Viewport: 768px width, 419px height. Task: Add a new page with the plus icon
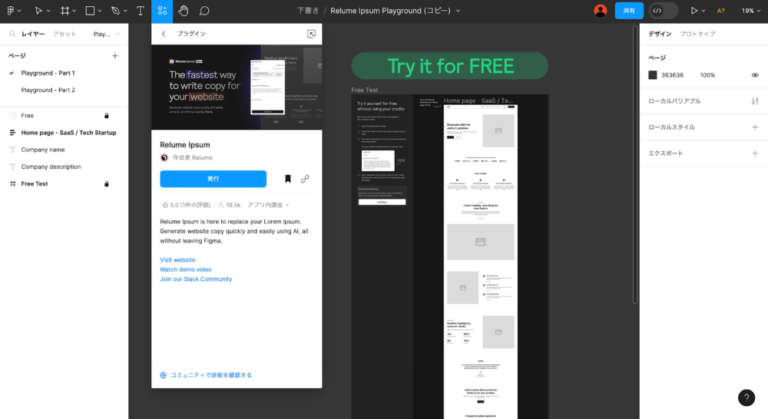click(x=115, y=56)
